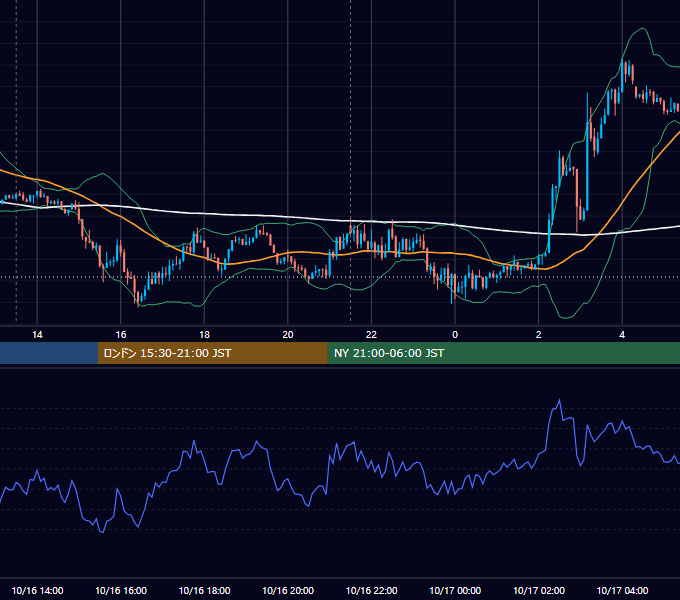Click the '10/16 14:00' label on indicator axis
The height and width of the screenshot is (600, 680).
(37, 590)
